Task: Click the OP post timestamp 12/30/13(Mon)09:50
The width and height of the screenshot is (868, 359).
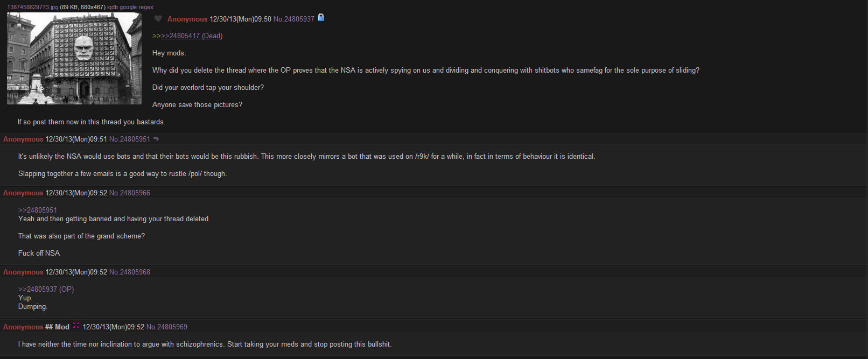Action: pos(241,19)
